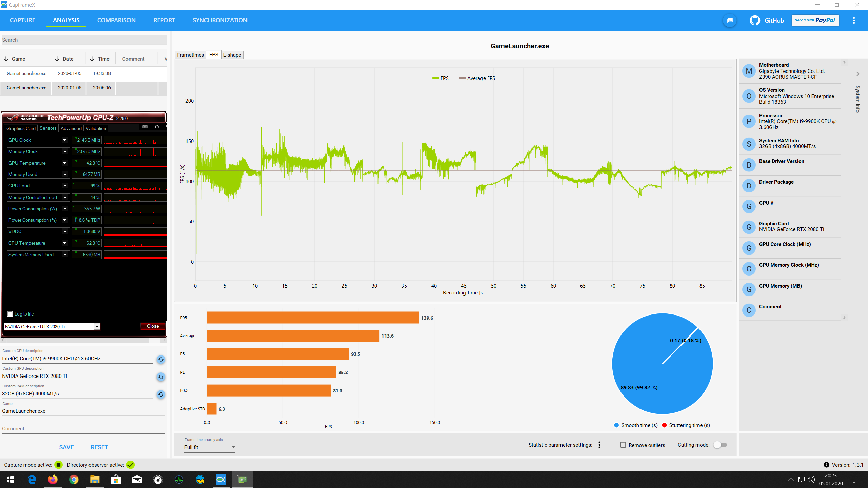Open GPU-Z taskbar icon
Image resolution: width=868 pixels, height=488 pixels.
coord(242,480)
